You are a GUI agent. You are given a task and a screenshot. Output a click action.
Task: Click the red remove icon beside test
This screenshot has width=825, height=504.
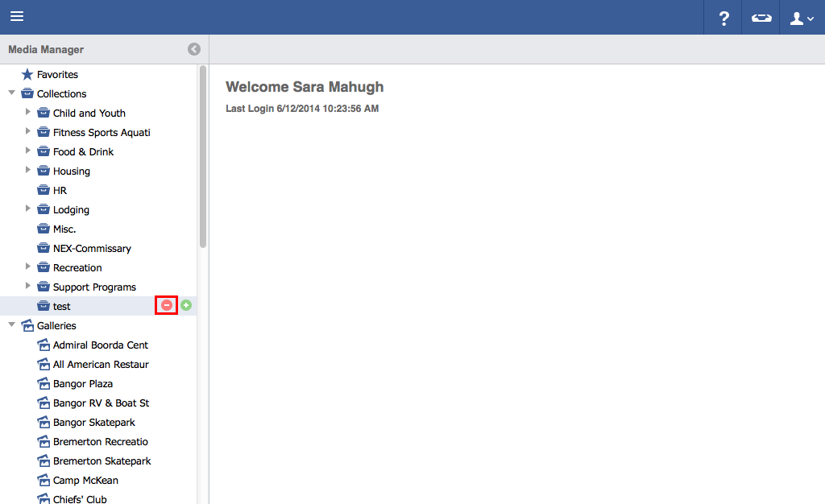[167, 306]
